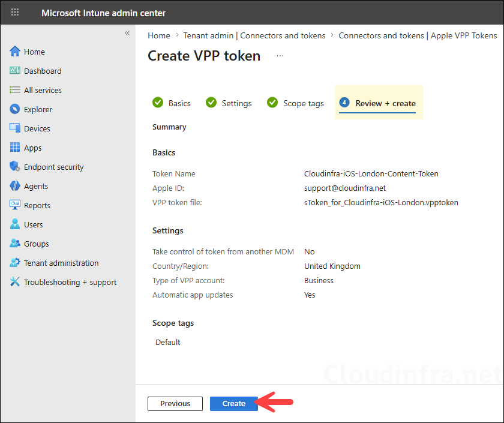Viewport: 504px width, 423px height.
Task: Click the step 4 circle icon
Action: click(344, 103)
